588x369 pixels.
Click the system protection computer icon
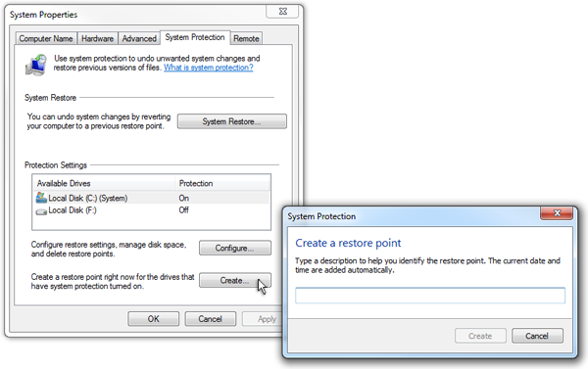click(x=36, y=65)
